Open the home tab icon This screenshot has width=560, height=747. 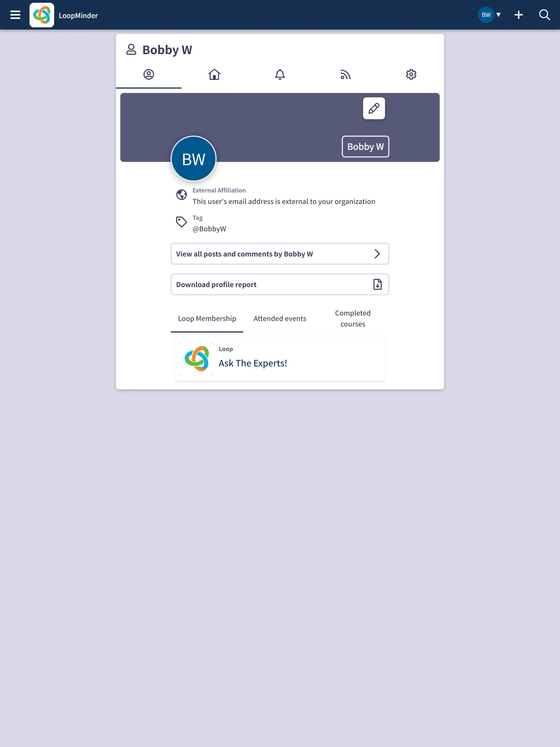pyautogui.click(x=214, y=75)
